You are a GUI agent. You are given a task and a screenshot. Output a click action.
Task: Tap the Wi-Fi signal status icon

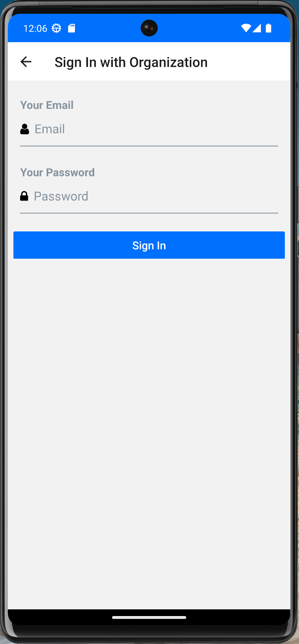click(246, 28)
